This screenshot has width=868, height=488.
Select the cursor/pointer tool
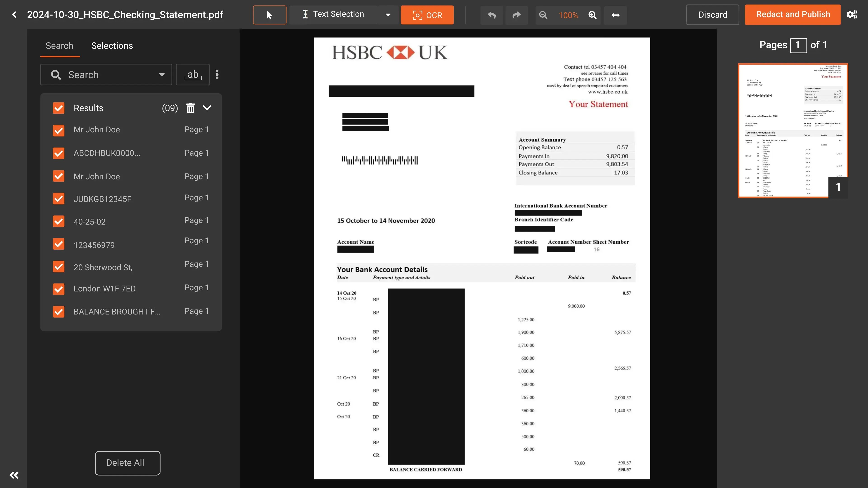(269, 15)
